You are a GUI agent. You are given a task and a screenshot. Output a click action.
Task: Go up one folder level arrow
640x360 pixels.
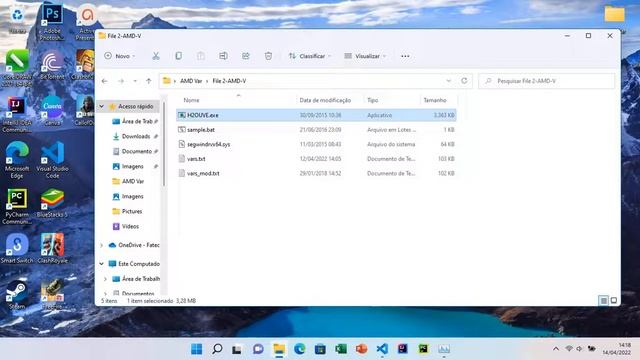click(x=149, y=81)
